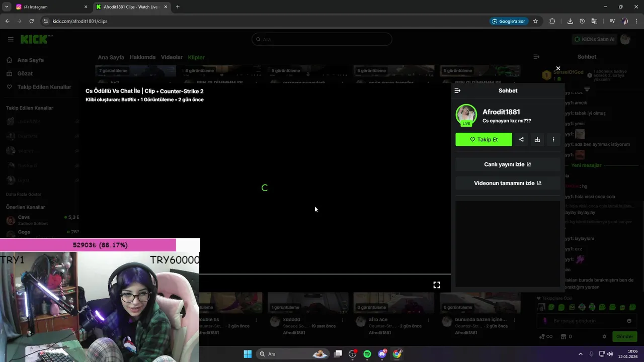
Task: Click the Afrodit1881 channel name in popup
Action: pyautogui.click(x=501, y=112)
